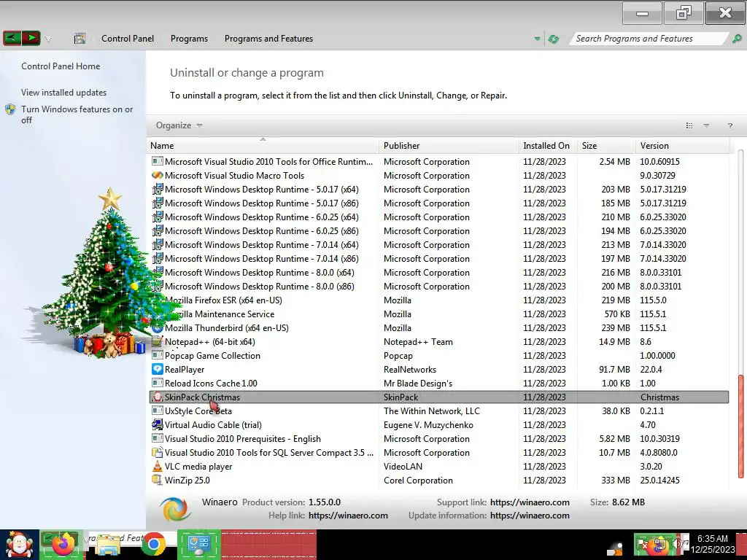Image resolution: width=747 pixels, height=560 pixels.
Task: Select SkinPack Christmas Santa icon
Action: 158,397
